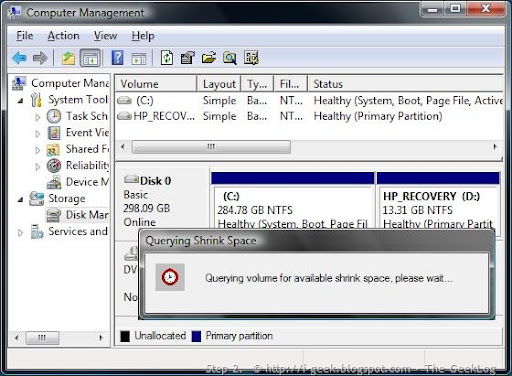512x376 pixels.
Task: Collapse the Storage node
Action: point(21,199)
